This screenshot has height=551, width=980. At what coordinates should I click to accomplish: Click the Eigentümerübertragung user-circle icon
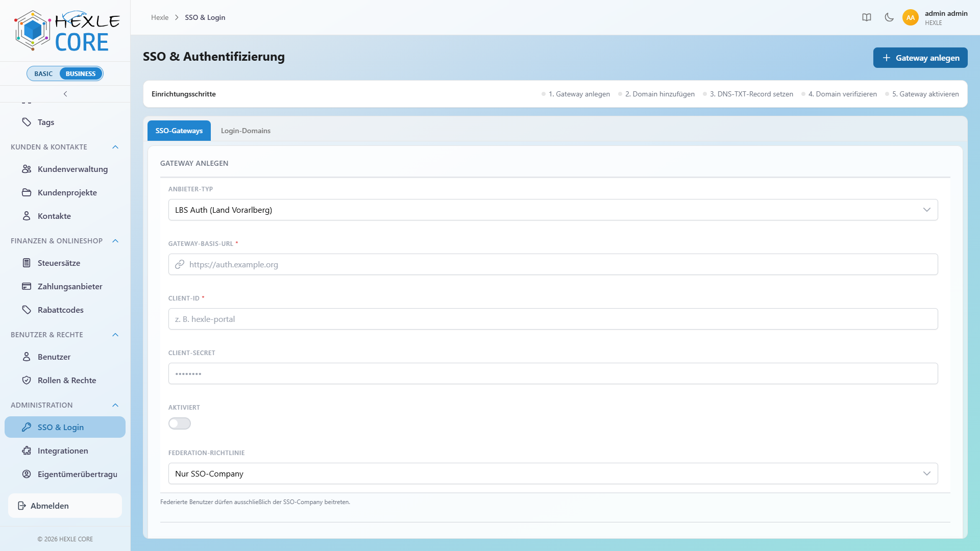27,474
